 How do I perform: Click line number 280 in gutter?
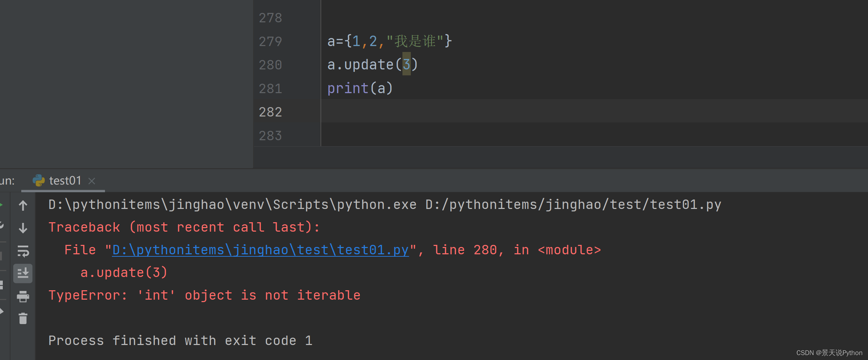click(270, 65)
